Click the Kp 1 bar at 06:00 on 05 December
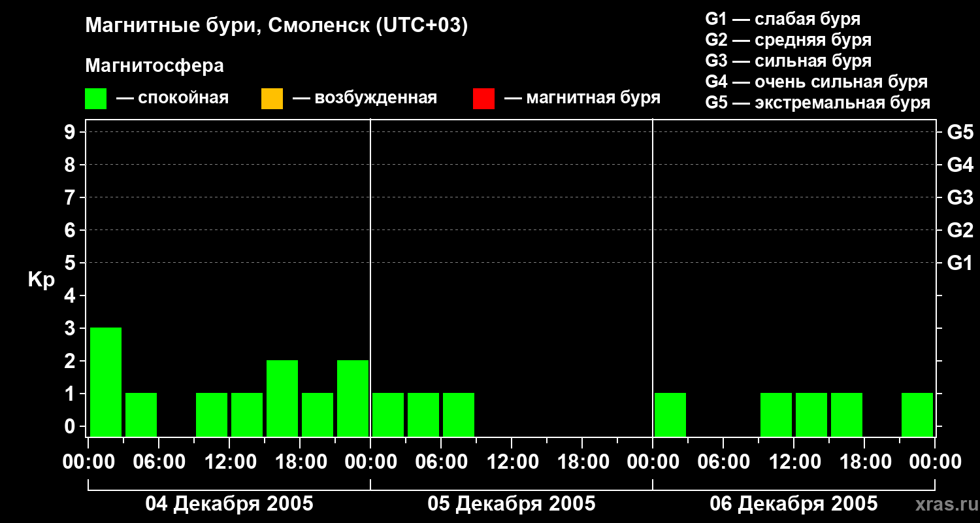The width and height of the screenshot is (980, 523). point(459,414)
